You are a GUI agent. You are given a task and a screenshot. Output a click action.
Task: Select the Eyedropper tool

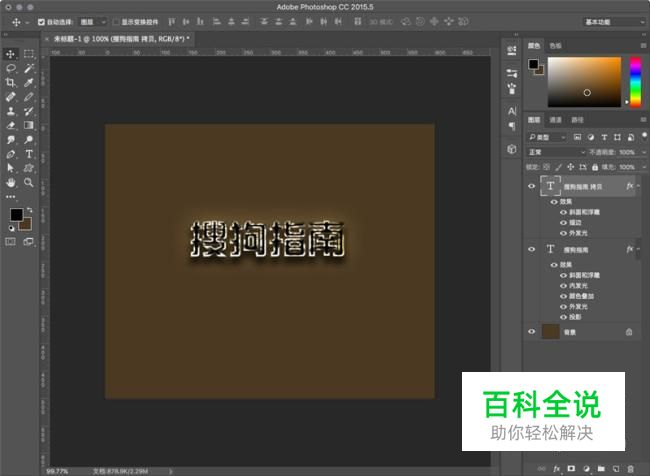click(x=29, y=83)
